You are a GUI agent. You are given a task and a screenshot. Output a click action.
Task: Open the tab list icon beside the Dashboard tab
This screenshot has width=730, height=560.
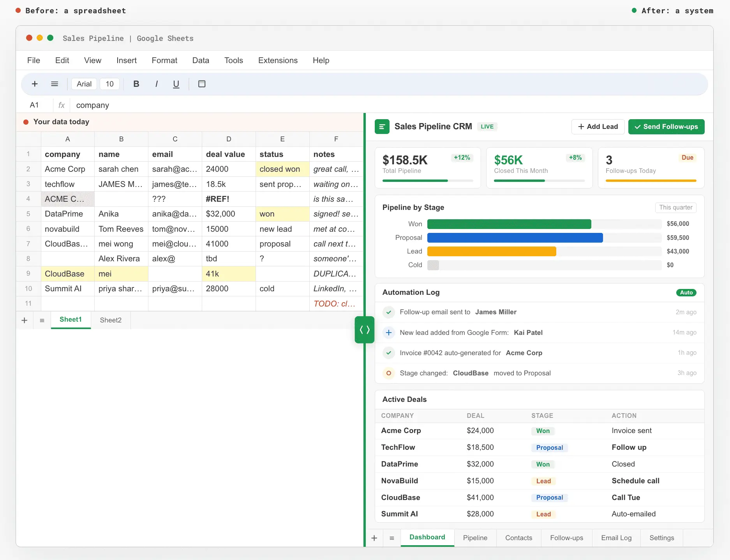[392, 538]
